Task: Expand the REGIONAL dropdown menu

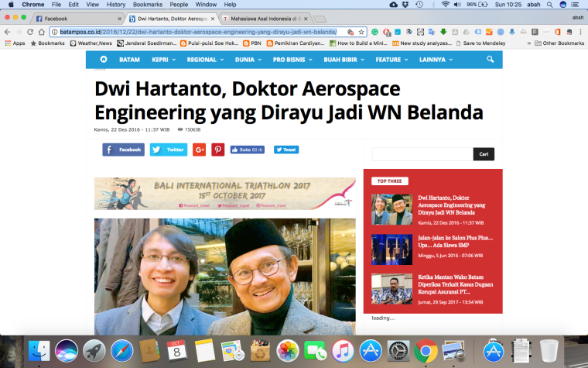Action: [x=205, y=60]
